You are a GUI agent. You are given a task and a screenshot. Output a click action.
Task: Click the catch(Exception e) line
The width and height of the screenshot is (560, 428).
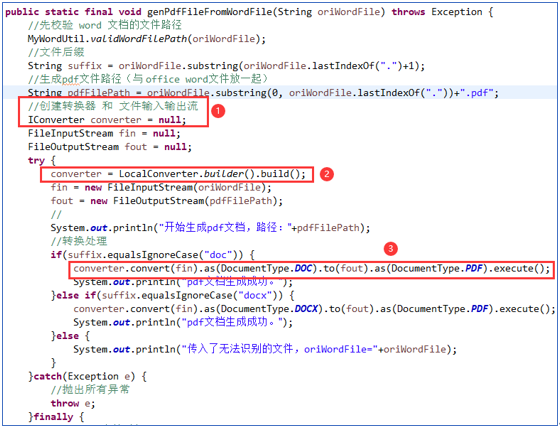pos(88,376)
